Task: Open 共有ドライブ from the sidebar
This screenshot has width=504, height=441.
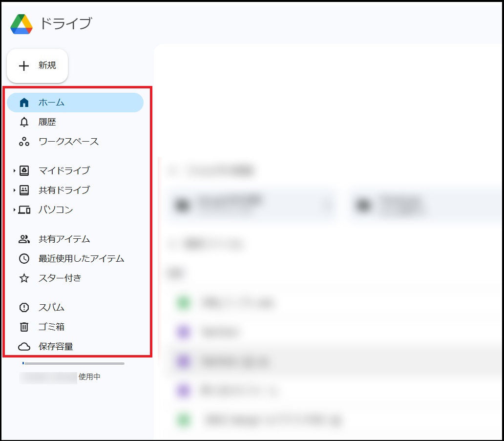Action: click(64, 190)
